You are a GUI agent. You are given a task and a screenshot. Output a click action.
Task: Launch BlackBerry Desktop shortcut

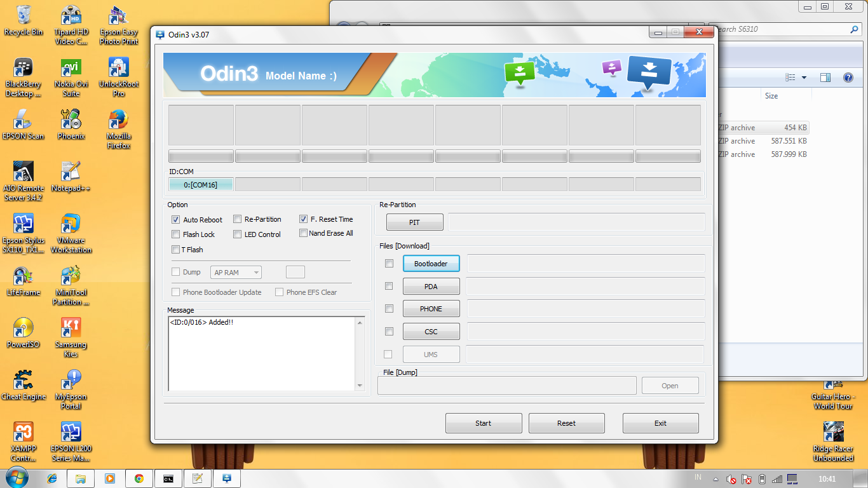24,78
